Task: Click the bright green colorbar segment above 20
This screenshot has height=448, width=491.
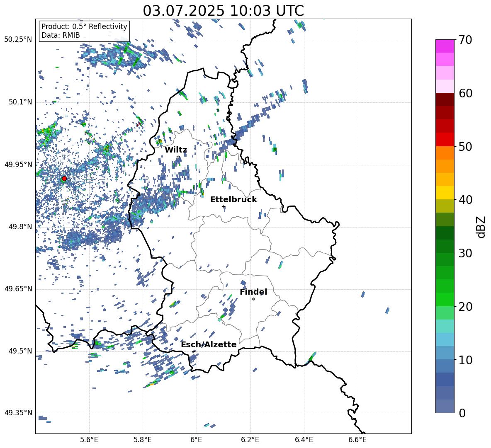Action: (445, 299)
